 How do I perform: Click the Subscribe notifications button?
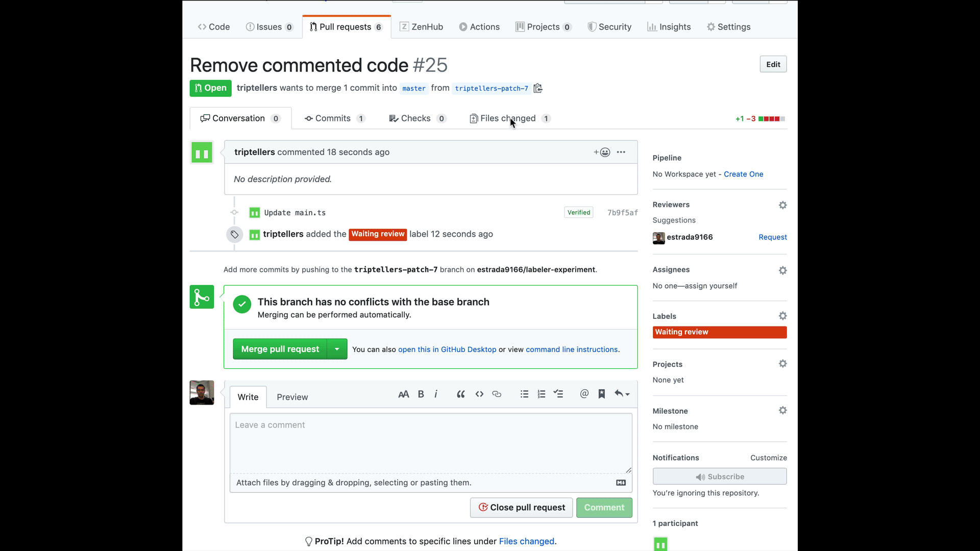[720, 477]
